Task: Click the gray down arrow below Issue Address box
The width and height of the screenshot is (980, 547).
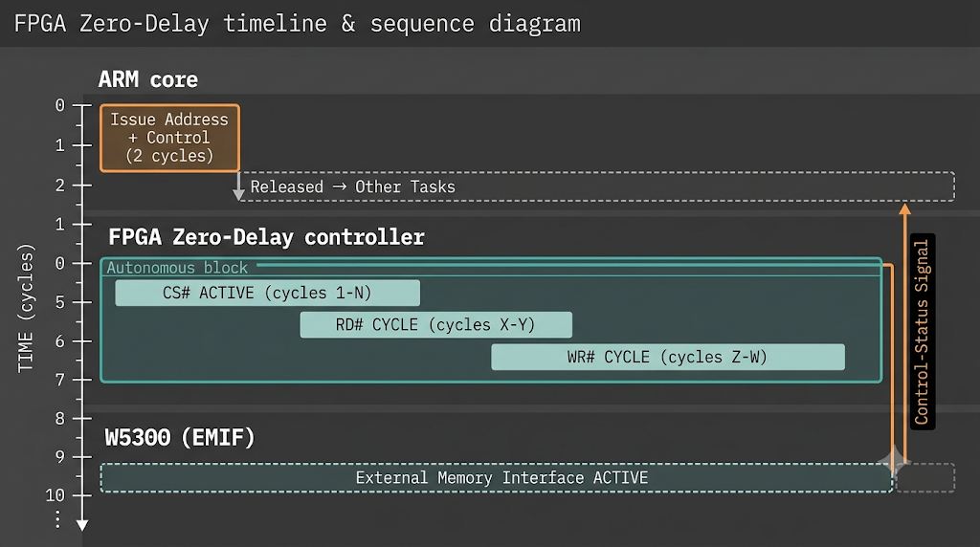Action: coord(238,186)
